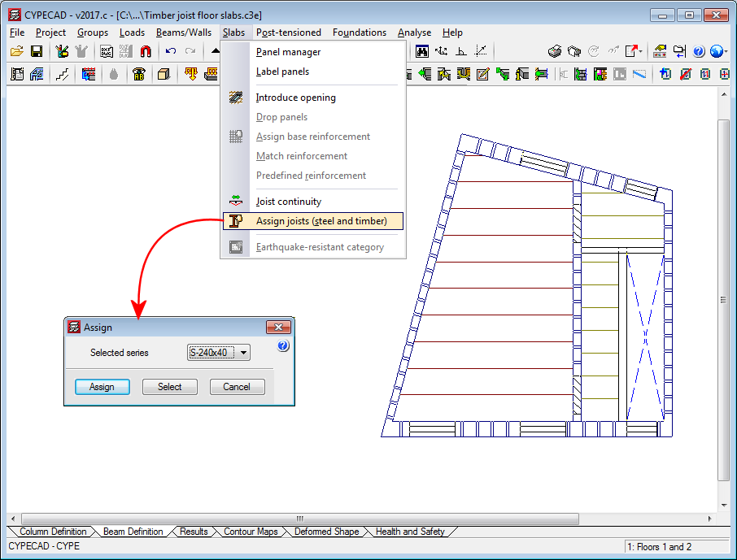Switch to the Contour Maps tab
Viewport: 737px width, 560px height.
250,532
